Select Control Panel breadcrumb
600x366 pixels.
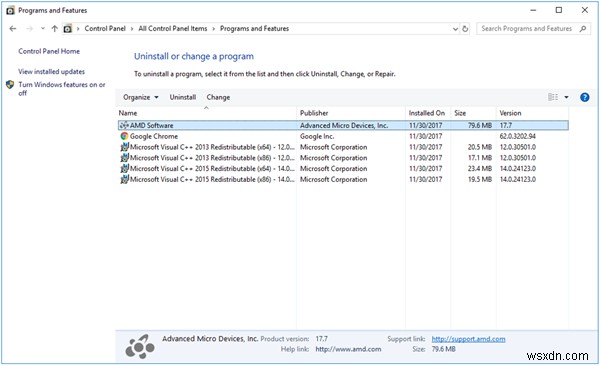pos(105,28)
